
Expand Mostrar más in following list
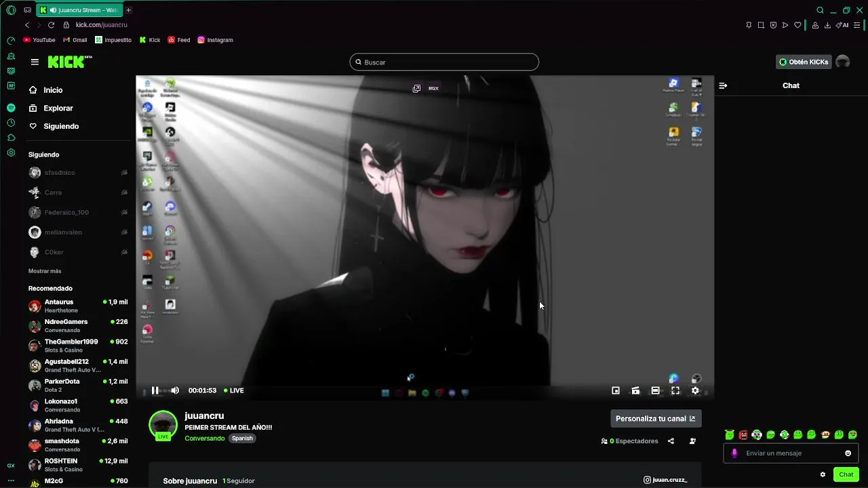pyautogui.click(x=45, y=271)
